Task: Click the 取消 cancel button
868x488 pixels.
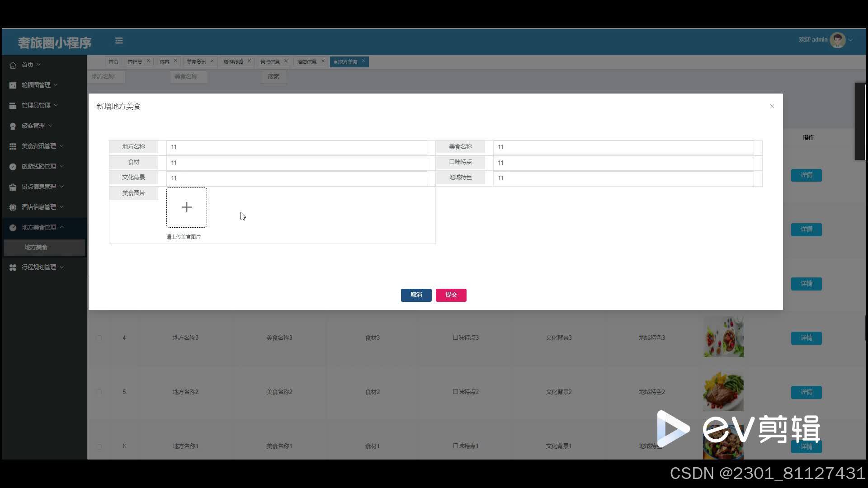Action: click(416, 295)
